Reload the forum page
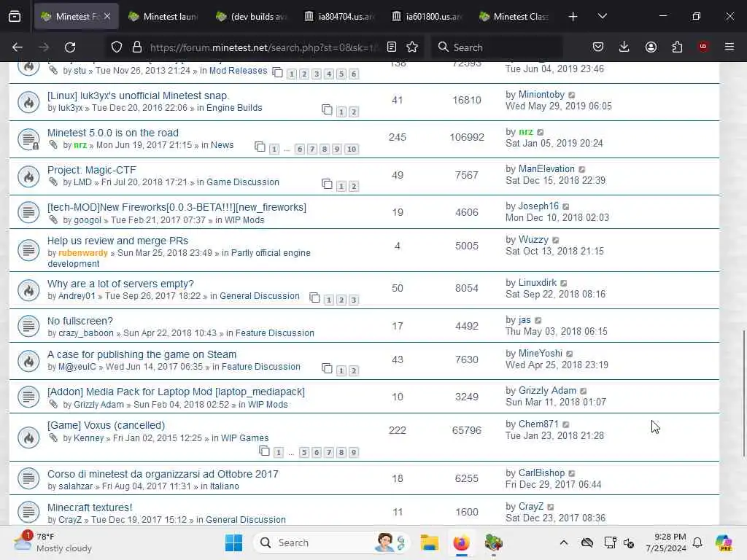 (x=70, y=47)
